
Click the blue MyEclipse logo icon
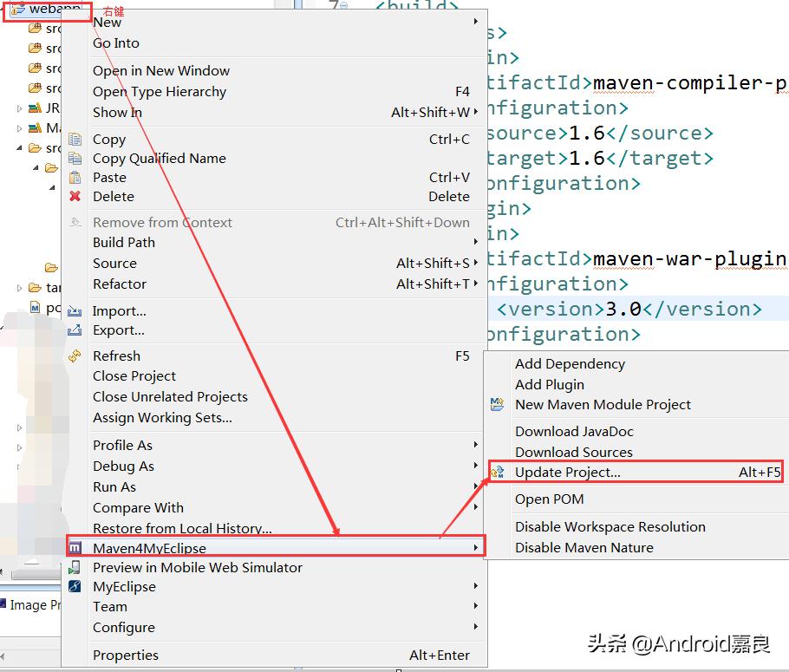[x=75, y=586]
